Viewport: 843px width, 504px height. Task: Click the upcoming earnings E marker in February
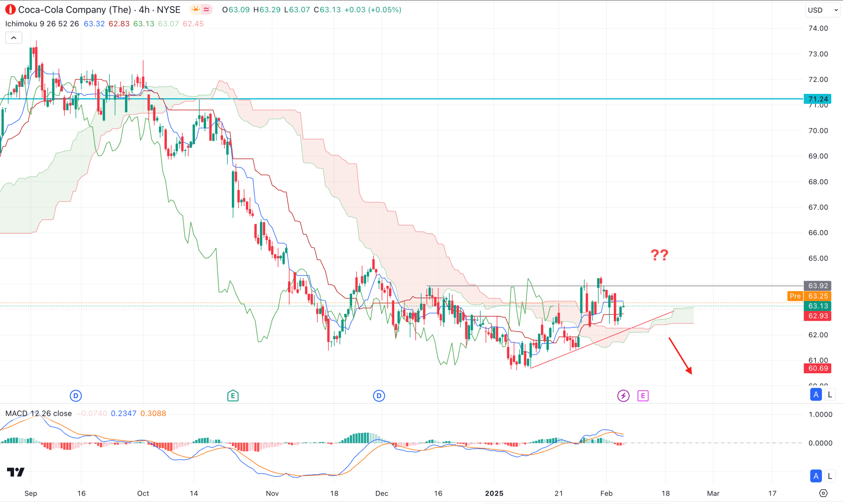[x=643, y=396]
